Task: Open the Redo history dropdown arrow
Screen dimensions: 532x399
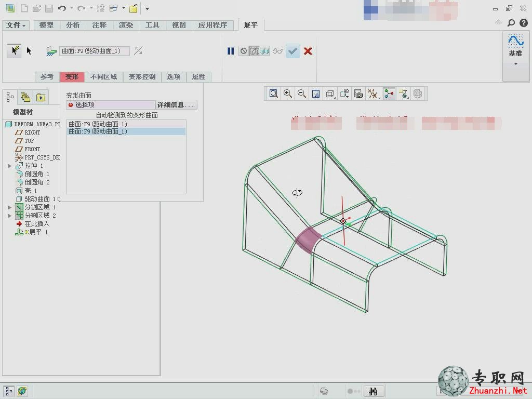Action: click(91, 8)
